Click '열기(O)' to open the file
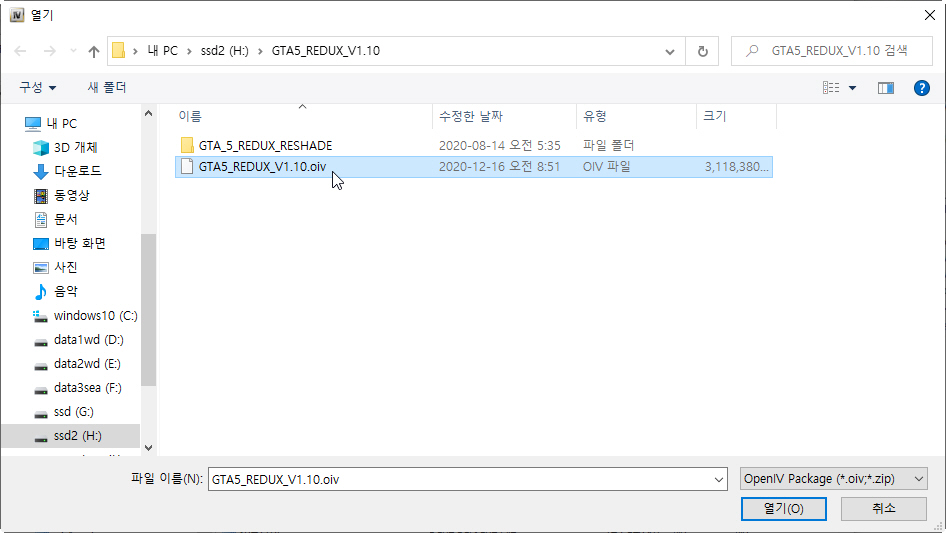The width and height of the screenshot is (946, 533). point(783,509)
